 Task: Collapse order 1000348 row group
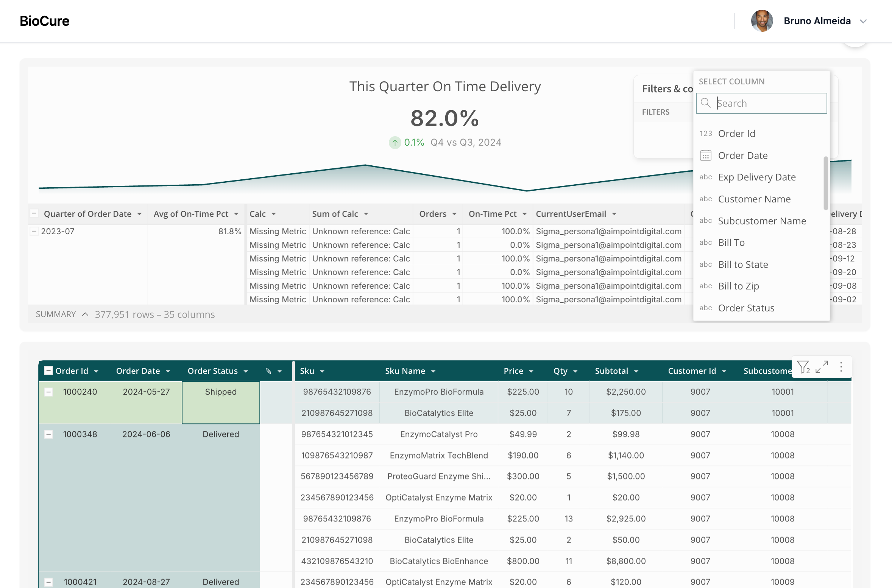click(x=48, y=435)
